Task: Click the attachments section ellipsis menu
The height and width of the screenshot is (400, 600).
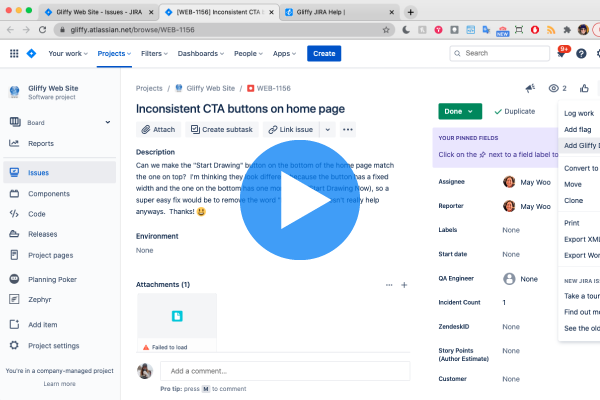Action: (389, 285)
